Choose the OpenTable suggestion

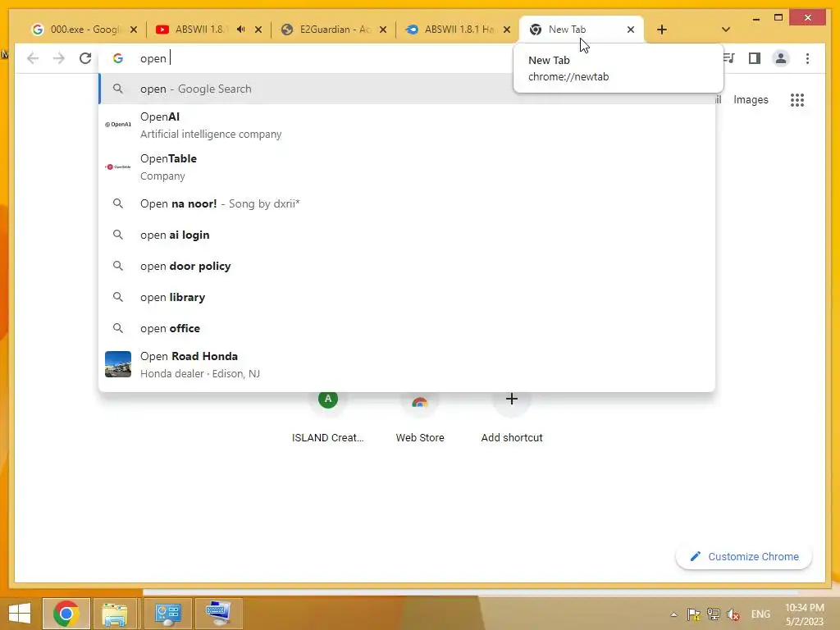click(407, 167)
